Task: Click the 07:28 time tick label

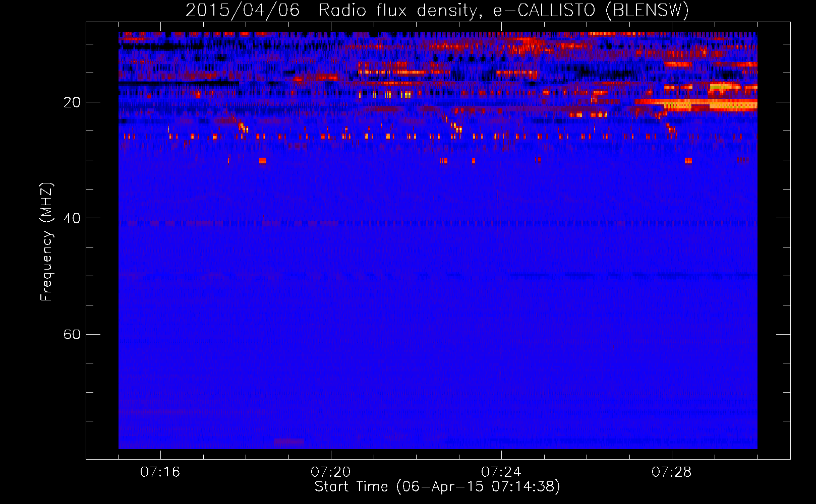Action: [x=671, y=472]
